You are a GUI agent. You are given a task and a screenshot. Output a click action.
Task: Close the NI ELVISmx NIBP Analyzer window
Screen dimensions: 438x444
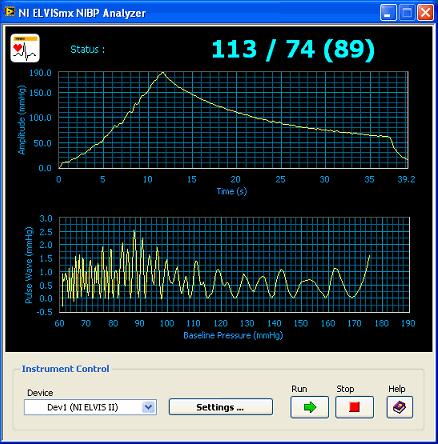425,13
